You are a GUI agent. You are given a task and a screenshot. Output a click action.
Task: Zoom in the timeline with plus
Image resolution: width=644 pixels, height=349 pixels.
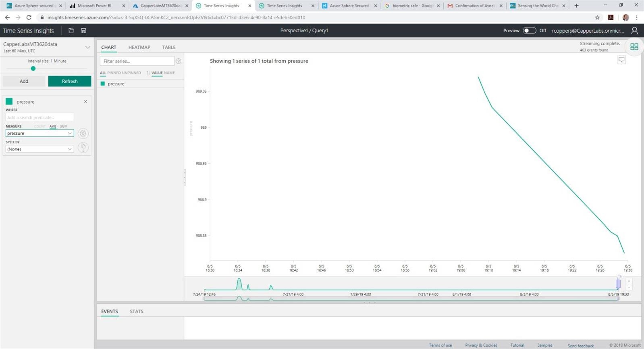pyautogui.click(x=629, y=281)
